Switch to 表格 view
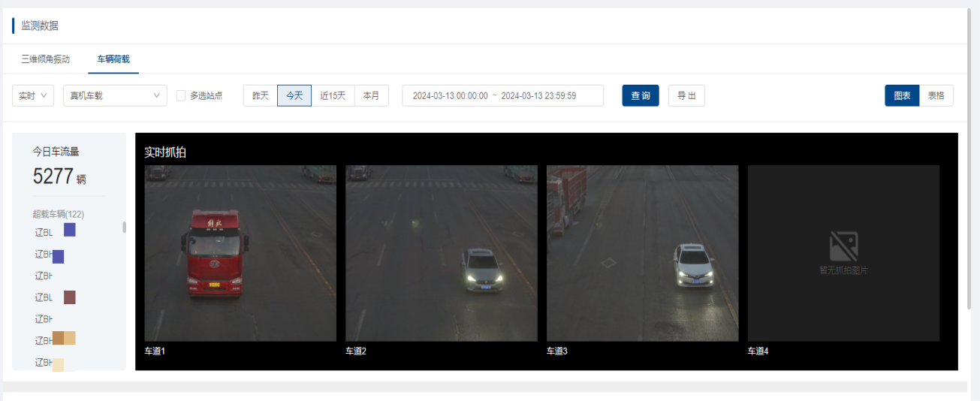Screen dimensions: 980x401 [x=936, y=95]
